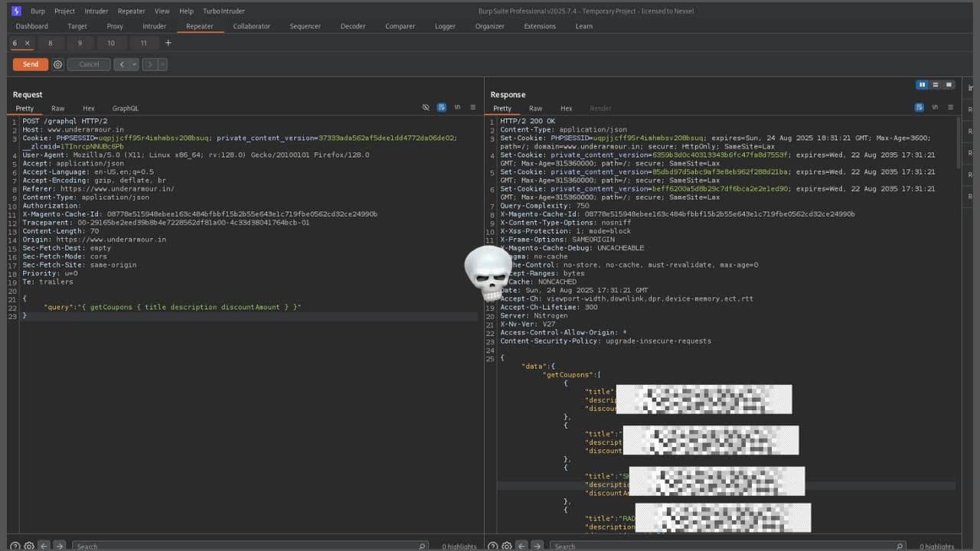The height and width of the screenshot is (551, 980).
Task: Toggle syntax highlighting in the request editor
Action: 441,107
